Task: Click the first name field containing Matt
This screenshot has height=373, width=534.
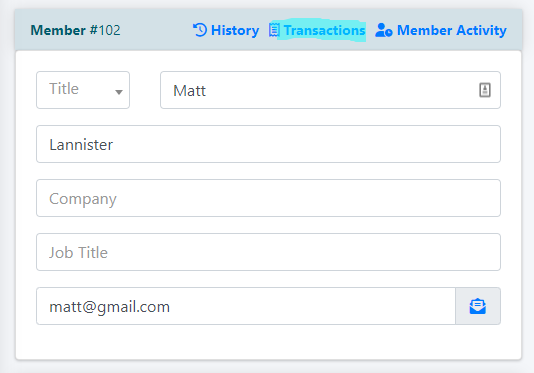Action: (330, 90)
